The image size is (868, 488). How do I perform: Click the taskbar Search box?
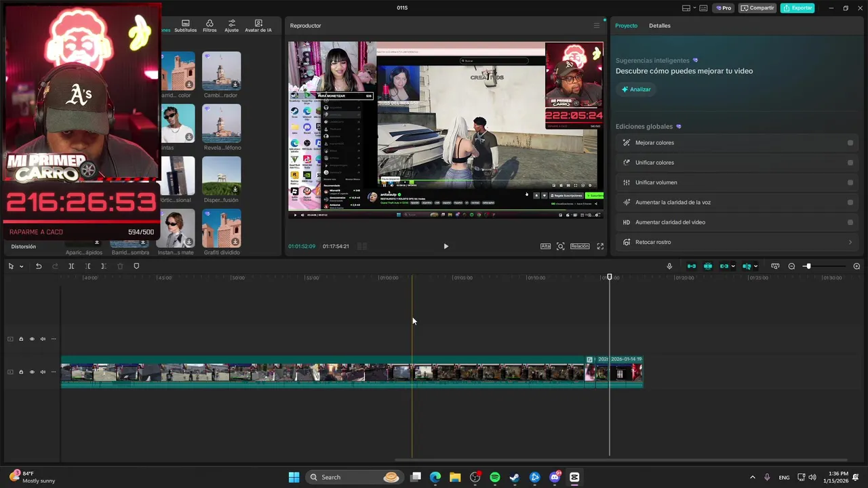click(353, 477)
